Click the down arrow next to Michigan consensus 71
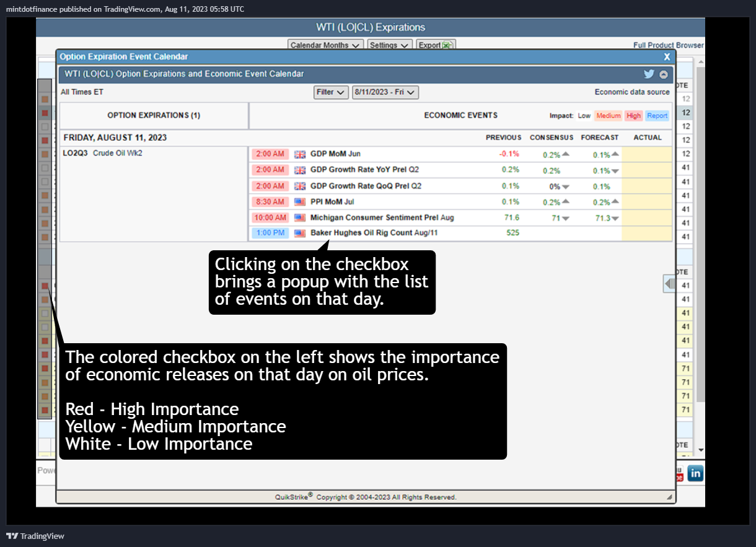 pos(565,219)
